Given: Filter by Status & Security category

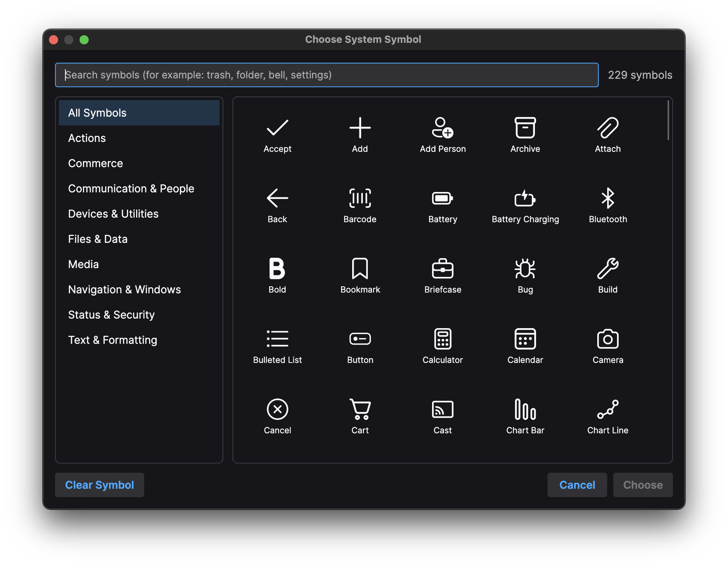Looking at the screenshot, I should pos(139,315).
